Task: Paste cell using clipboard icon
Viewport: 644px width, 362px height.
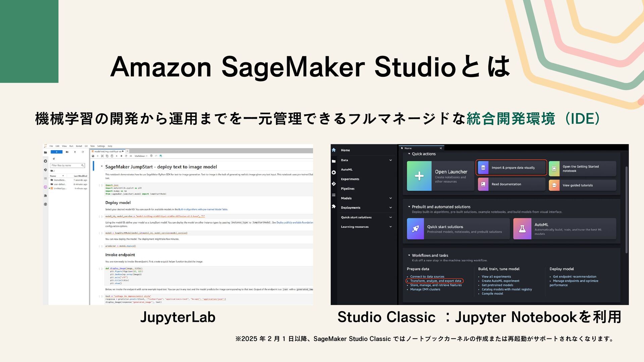Action: pyautogui.click(x=112, y=156)
